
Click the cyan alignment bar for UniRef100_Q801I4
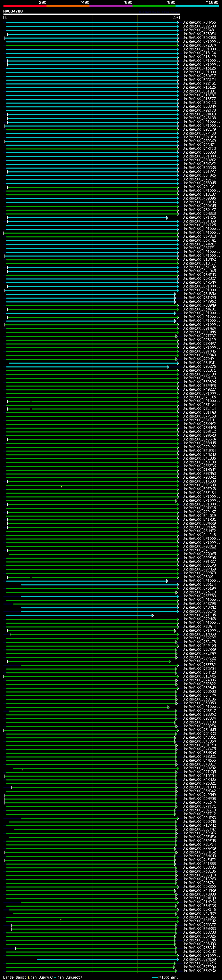100,585
